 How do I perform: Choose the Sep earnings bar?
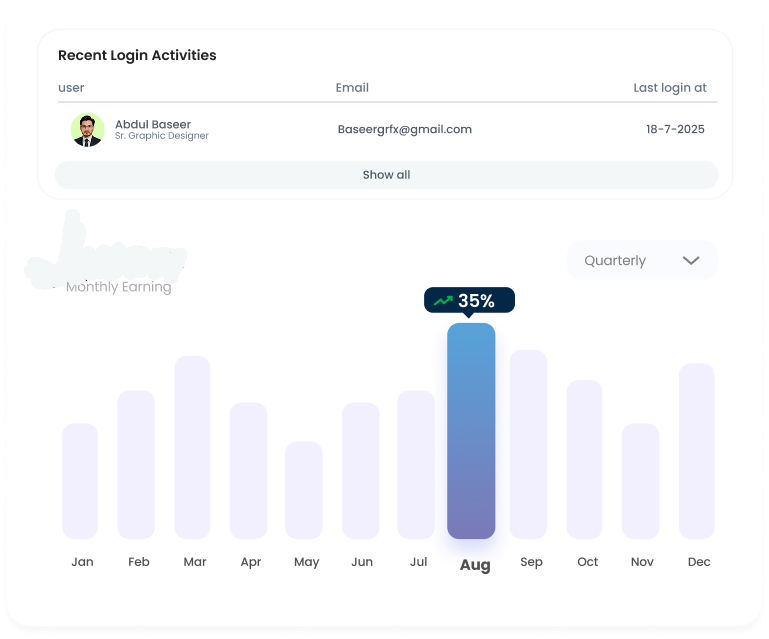[x=528, y=444]
